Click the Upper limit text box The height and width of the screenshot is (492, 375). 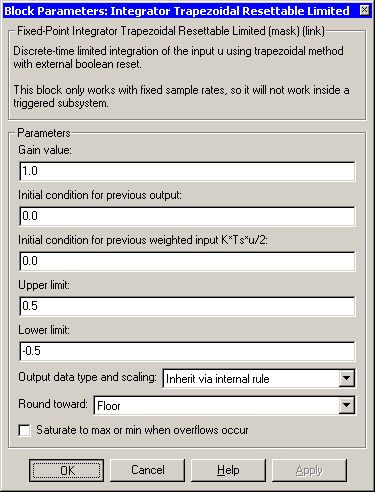pyautogui.click(x=187, y=306)
